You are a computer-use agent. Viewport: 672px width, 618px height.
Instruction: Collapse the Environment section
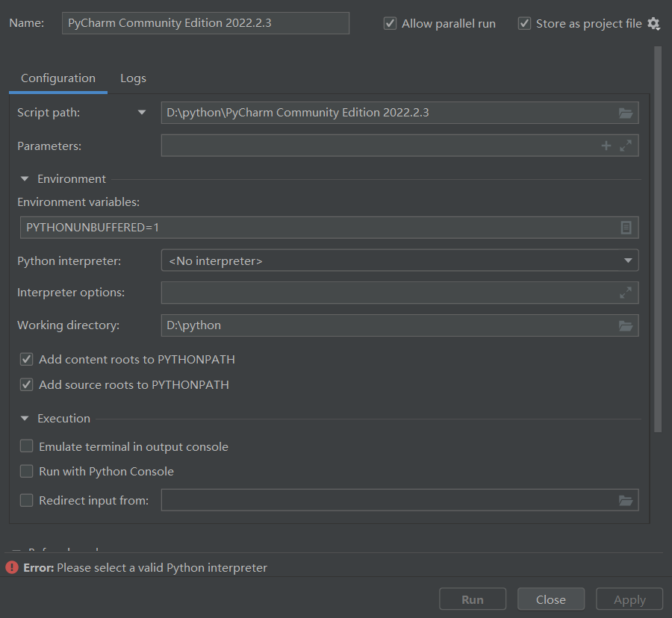point(25,179)
